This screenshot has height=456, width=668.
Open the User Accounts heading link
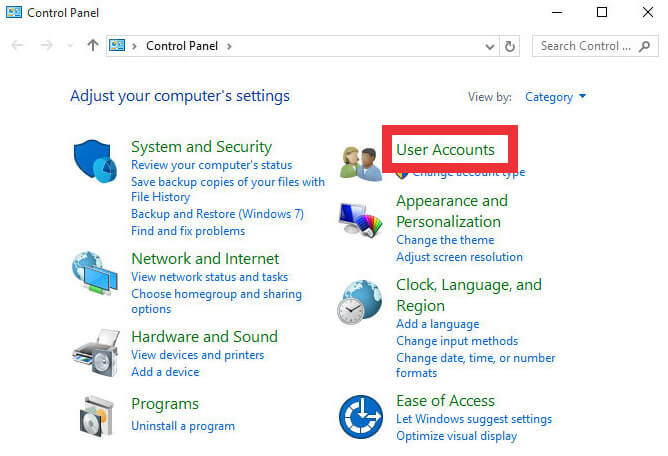[x=445, y=150]
